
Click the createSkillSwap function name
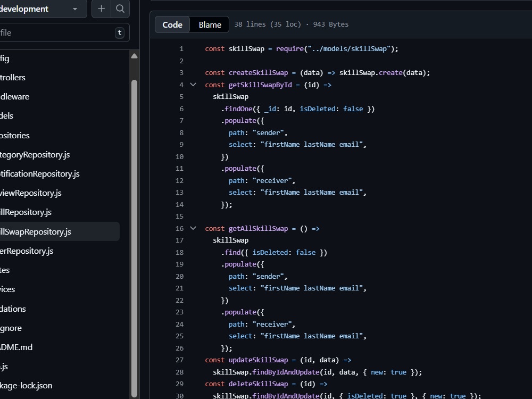click(258, 72)
